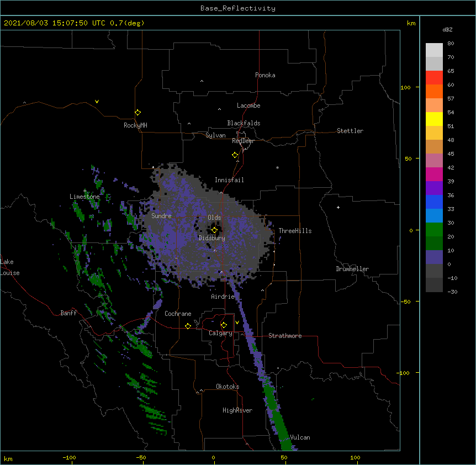Click the Sylvan label
The image size is (476, 465).
tap(215, 135)
